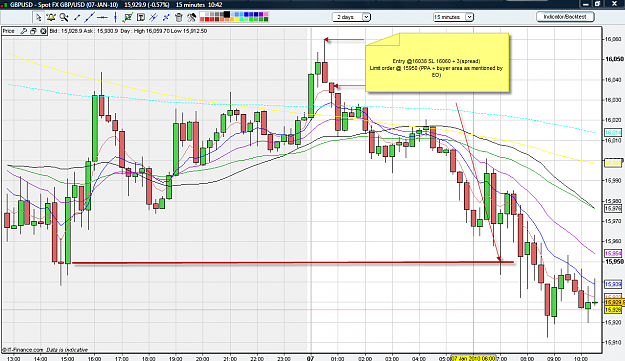Click the yellow 15,997 axis label
The width and height of the screenshot is (625, 361).
click(x=613, y=163)
